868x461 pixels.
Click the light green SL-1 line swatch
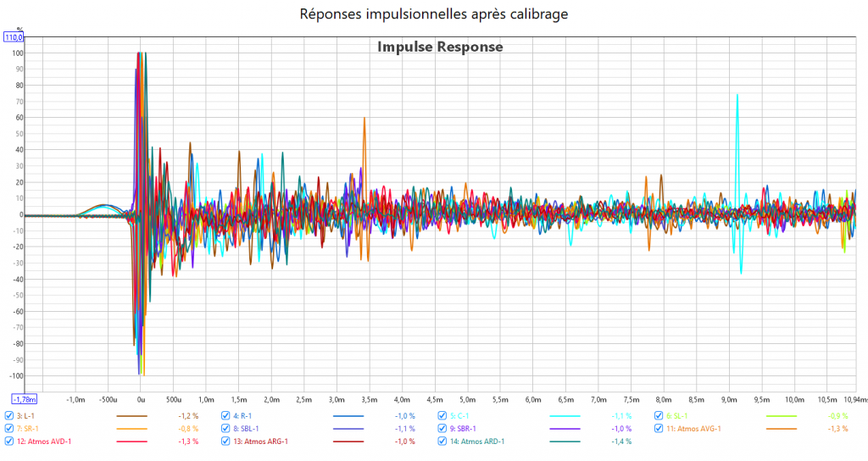[782, 417]
